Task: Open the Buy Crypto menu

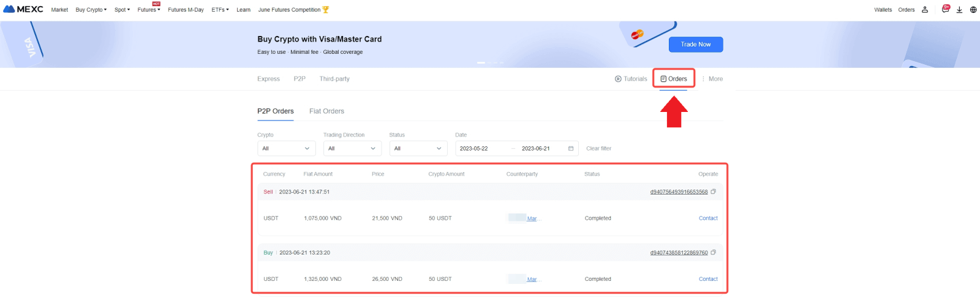Action: point(91,10)
